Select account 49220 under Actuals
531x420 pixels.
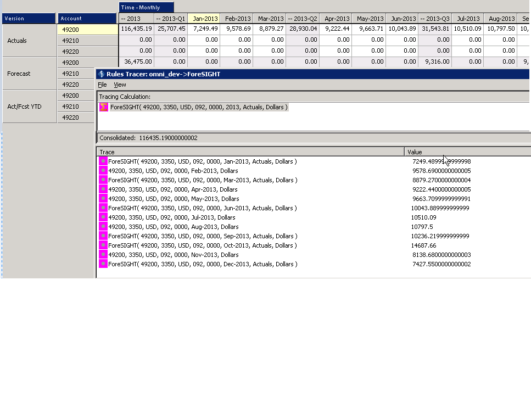[87, 52]
